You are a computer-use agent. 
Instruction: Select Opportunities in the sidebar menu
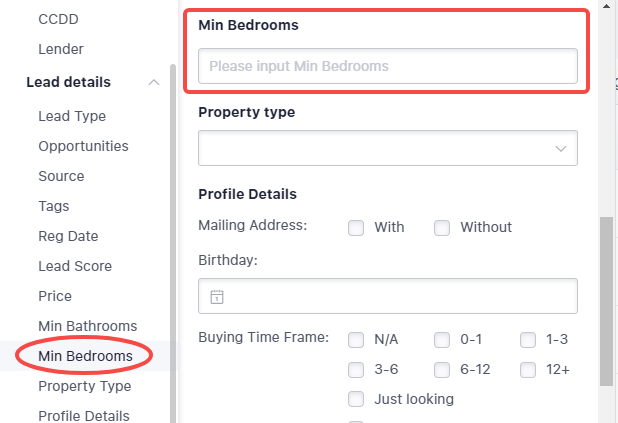tap(83, 146)
